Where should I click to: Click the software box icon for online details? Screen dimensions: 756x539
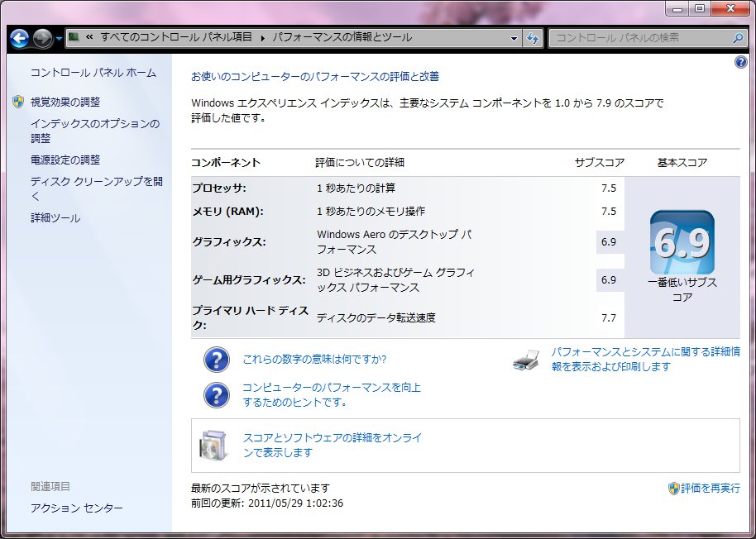pos(212,446)
